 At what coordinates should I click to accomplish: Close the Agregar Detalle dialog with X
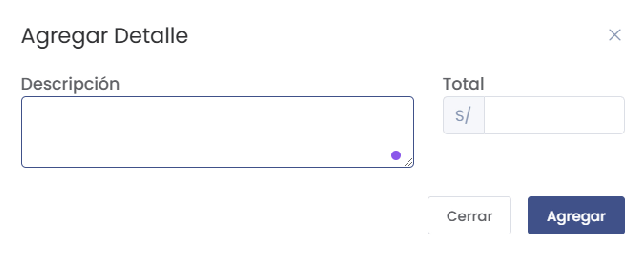pyautogui.click(x=614, y=35)
